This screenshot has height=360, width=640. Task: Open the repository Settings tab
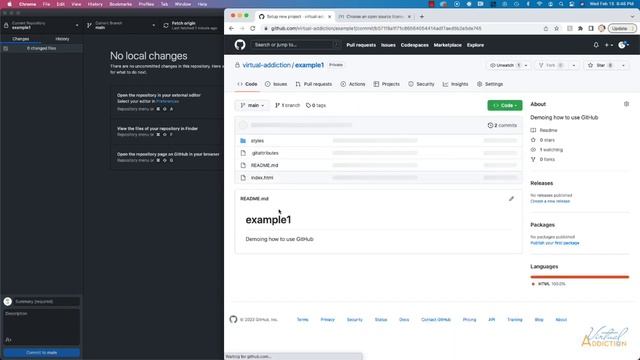pyautogui.click(x=490, y=84)
